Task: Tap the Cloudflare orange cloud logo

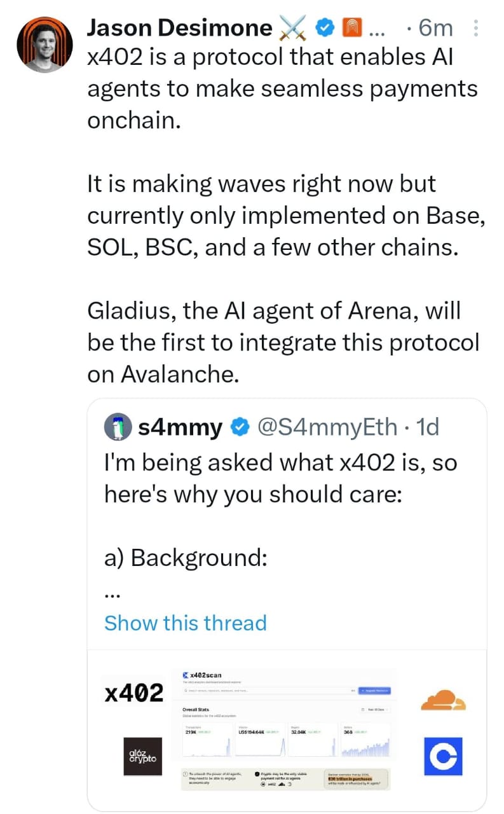Action: 444,700
